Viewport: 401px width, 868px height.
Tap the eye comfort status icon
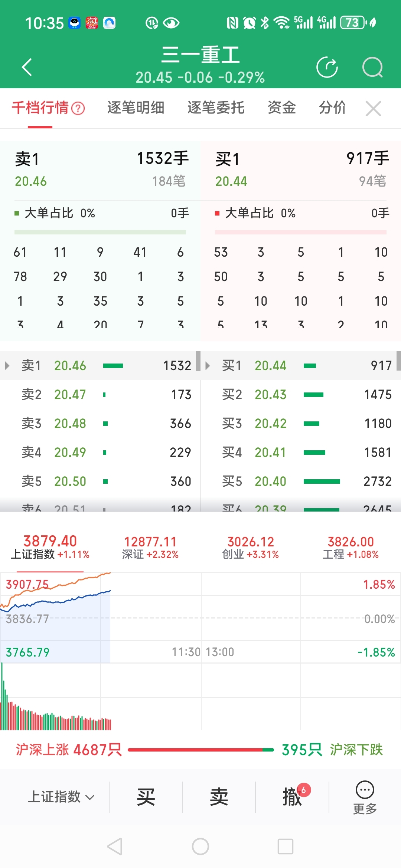pos(171,23)
